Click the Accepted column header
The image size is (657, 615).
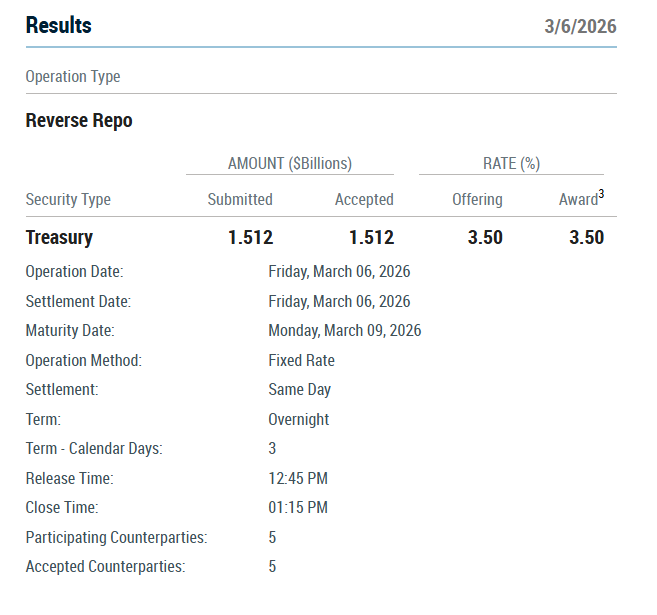(x=364, y=199)
